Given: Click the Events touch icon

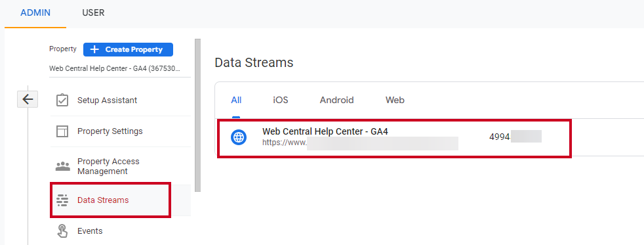Looking at the screenshot, I should coord(62,231).
